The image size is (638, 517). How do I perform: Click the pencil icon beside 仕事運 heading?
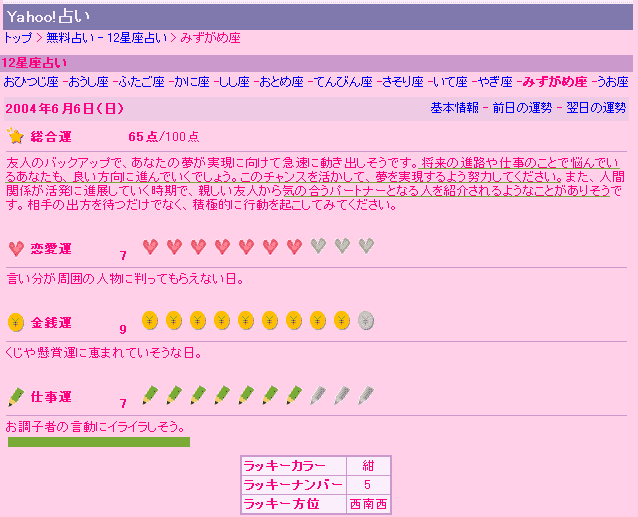16,397
